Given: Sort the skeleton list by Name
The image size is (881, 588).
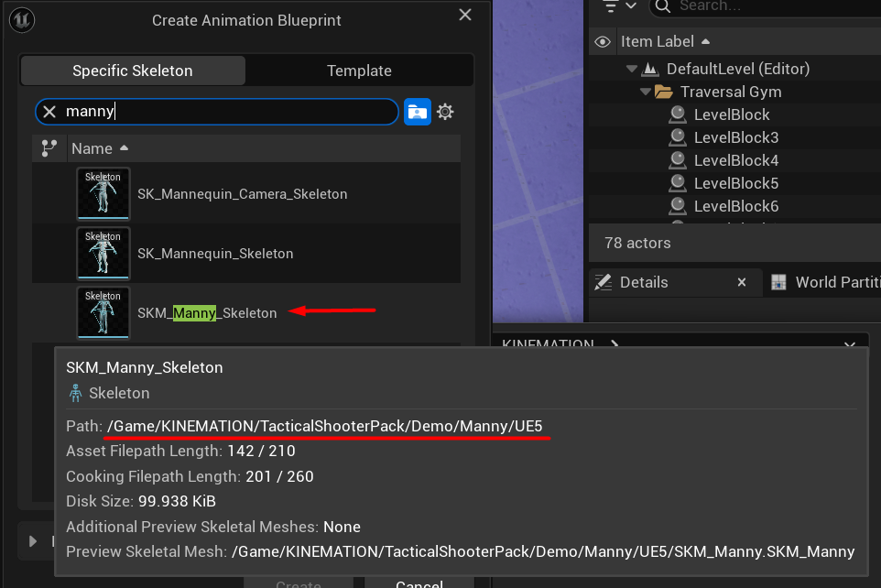Looking at the screenshot, I should point(100,148).
